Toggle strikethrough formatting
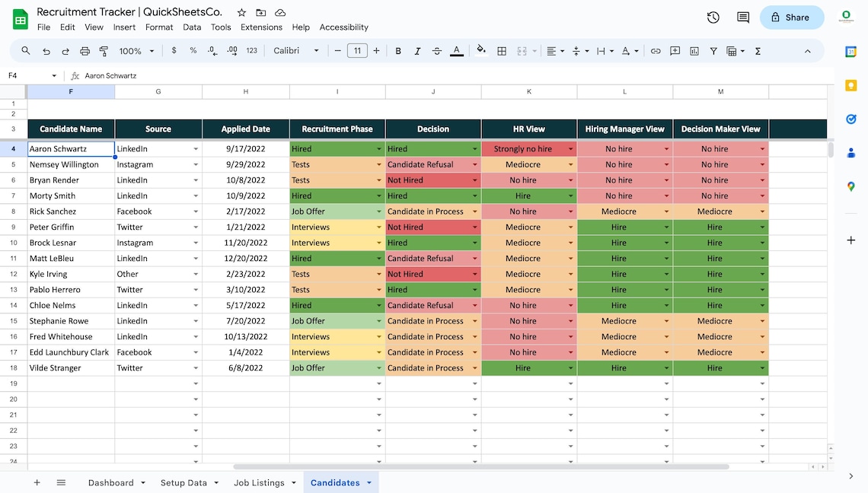Viewport: 868px width, 493px height. pyautogui.click(x=436, y=51)
